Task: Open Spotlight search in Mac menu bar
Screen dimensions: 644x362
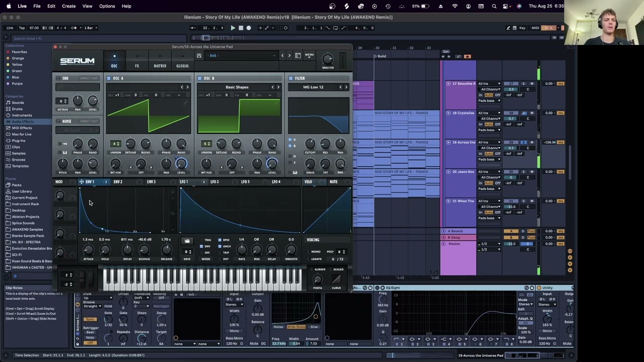Action: [x=494, y=6]
